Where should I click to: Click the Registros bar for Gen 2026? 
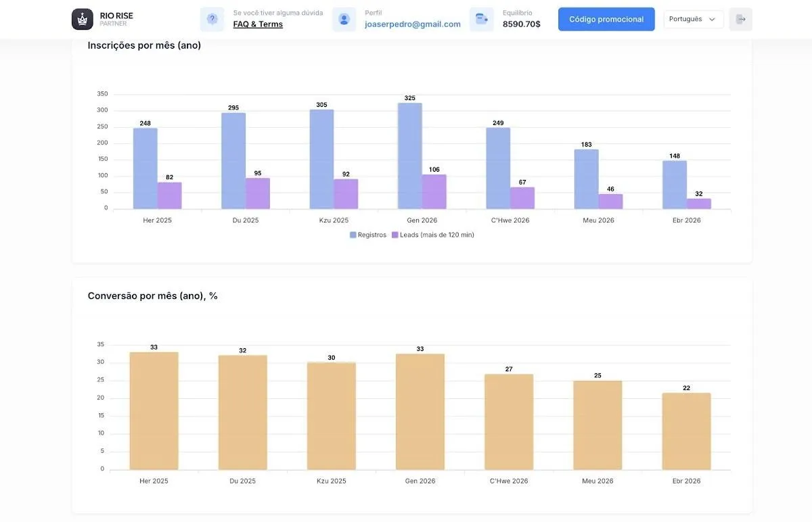point(410,156)
